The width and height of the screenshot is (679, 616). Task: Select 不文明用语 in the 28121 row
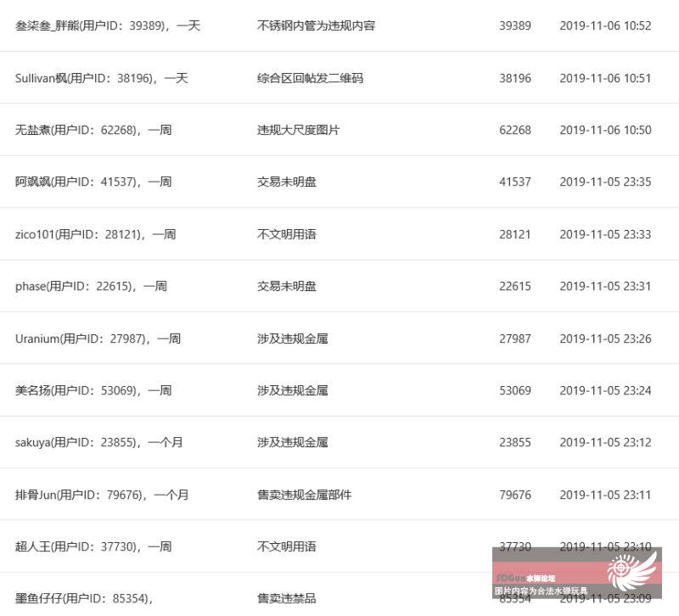point(287,235)
